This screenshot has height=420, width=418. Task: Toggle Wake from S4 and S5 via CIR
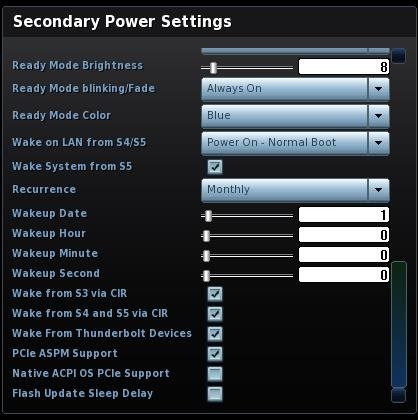pos(215,314)
